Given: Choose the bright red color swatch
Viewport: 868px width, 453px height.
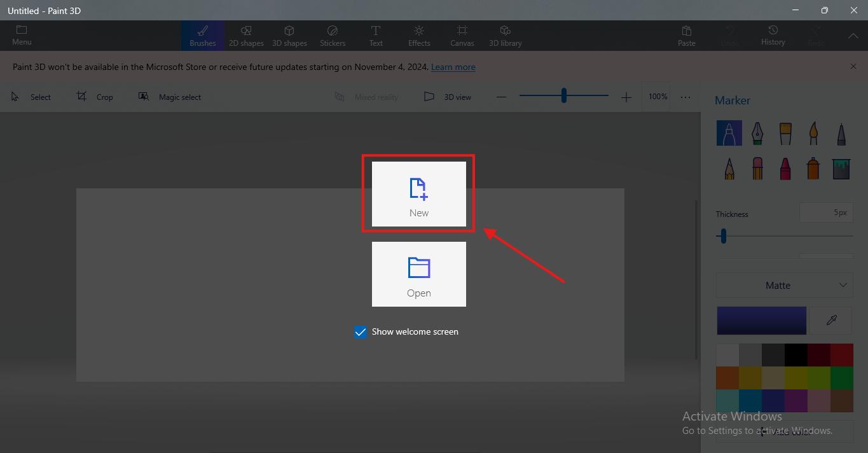Looking at the screenshot, I should click(x=841, y=355).
